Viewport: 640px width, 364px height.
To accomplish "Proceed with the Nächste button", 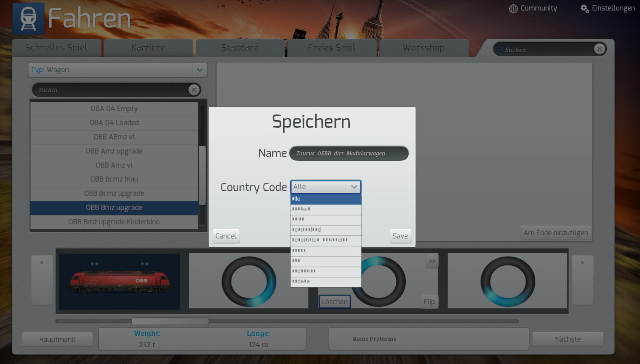I will (568, 339).
